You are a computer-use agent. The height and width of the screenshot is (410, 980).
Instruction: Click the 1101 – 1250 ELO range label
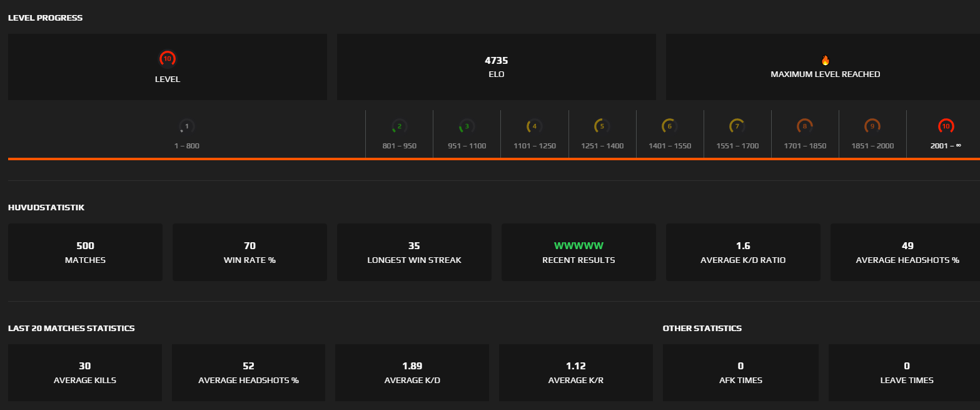[534, 146]
